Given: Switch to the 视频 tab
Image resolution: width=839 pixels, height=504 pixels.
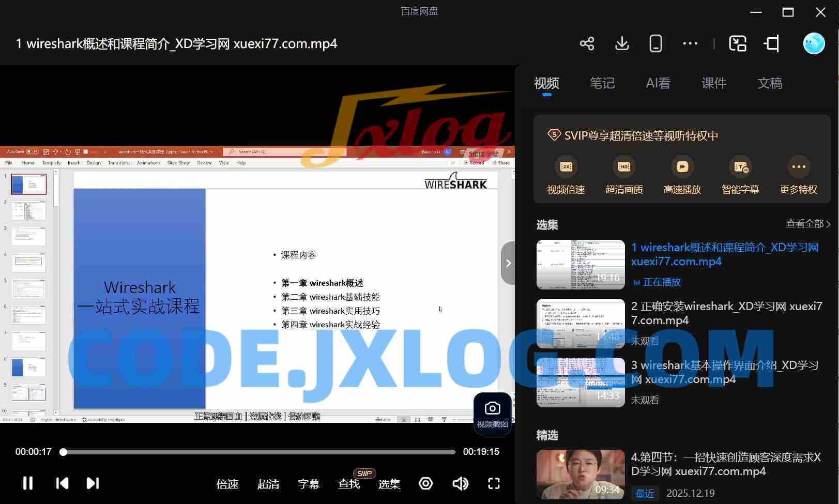Looking at the screenshot, I should coord(547,83).
